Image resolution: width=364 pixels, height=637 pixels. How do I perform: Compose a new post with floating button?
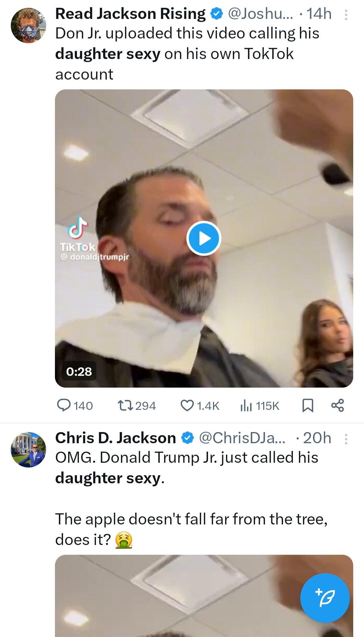325,598
